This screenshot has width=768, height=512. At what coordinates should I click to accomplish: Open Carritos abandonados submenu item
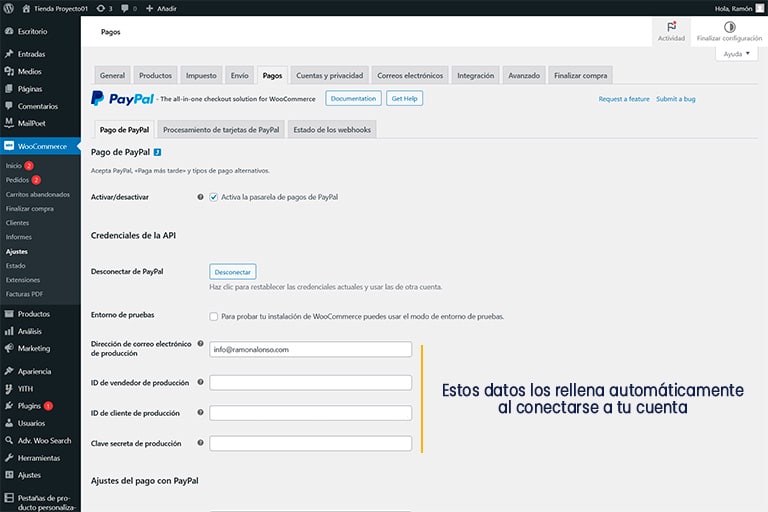point(40,195)
